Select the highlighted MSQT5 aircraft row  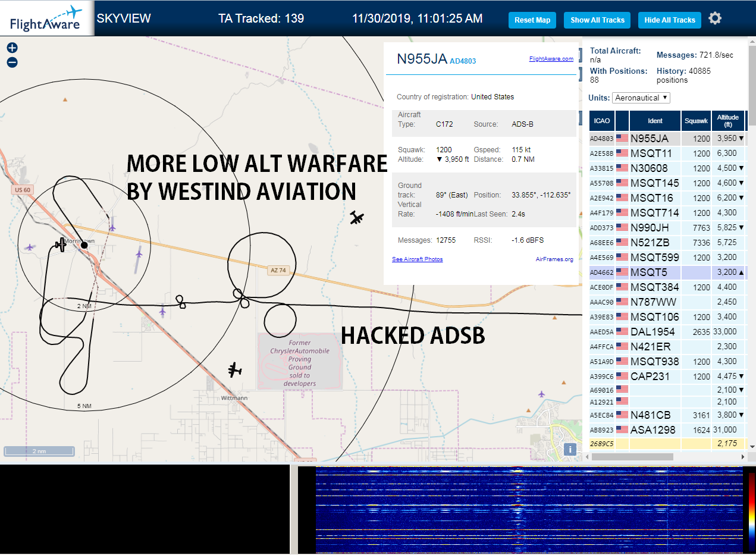point(667,272)
